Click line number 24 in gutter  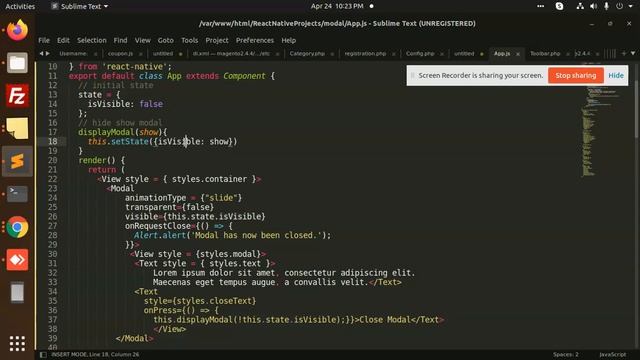click(52, 198)
